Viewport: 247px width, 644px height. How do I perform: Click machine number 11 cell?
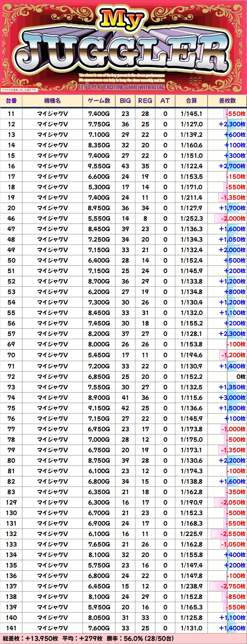click(x=11, y=114)
